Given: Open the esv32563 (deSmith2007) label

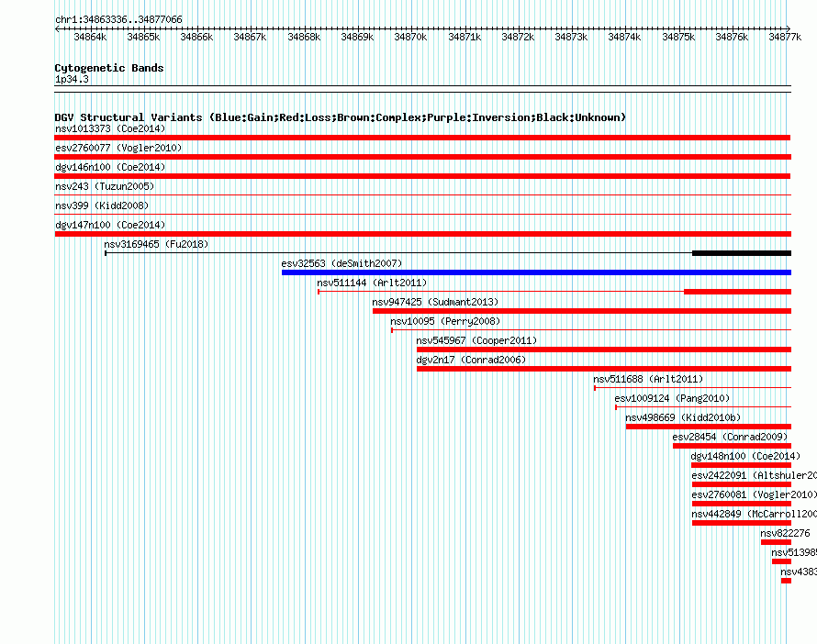Looking at the screenshot, I should click(341, 263).
